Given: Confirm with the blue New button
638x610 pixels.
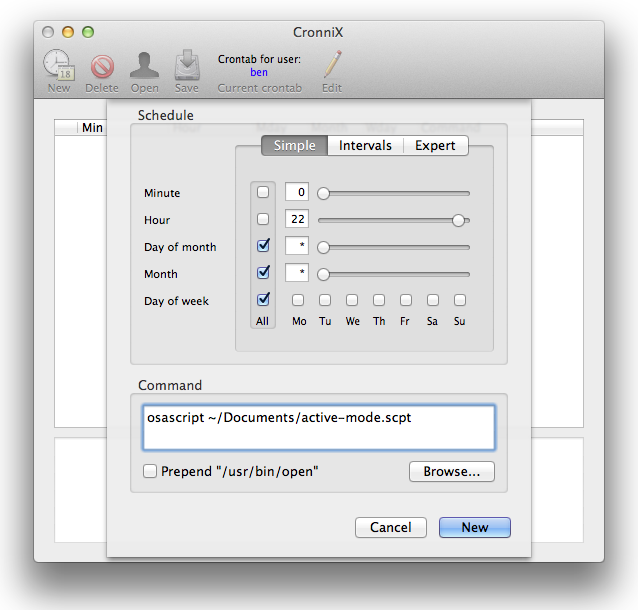Looking at the screenshot, I should (474, 527).
